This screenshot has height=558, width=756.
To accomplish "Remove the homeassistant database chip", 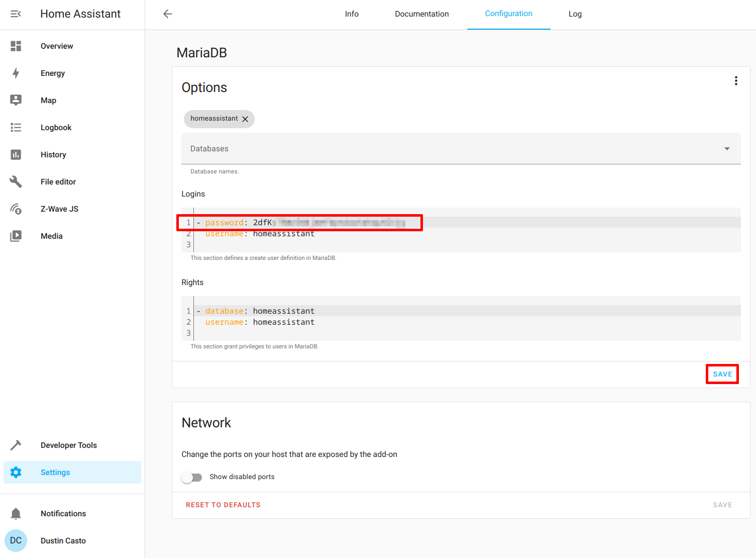I will click(245, 119).
